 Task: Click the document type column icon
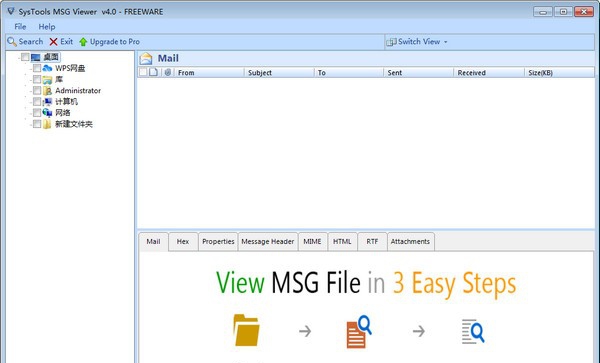pyautogui.click(x=153, y=72)
